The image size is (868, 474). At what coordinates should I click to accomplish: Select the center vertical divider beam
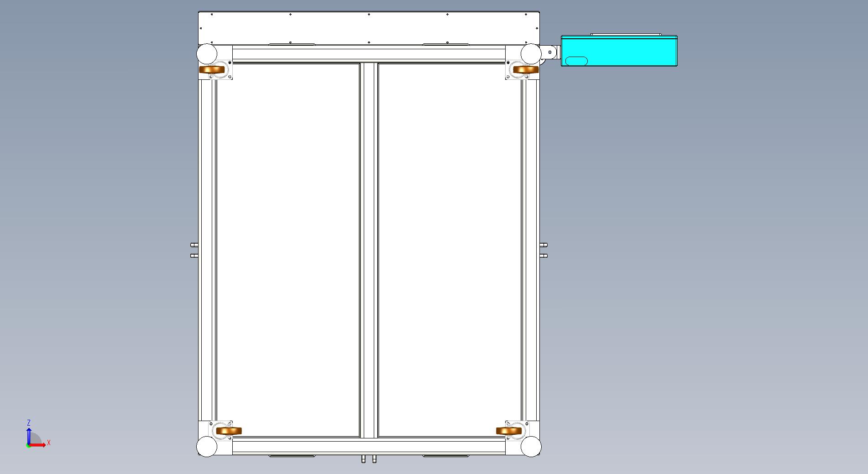pyautogui.click(x=369, y=250)
